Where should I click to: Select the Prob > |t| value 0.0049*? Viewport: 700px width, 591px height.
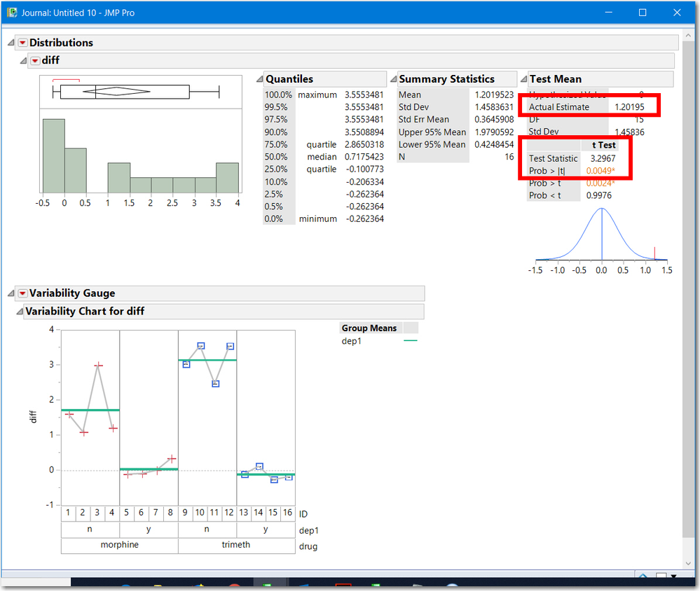point(601,171)
